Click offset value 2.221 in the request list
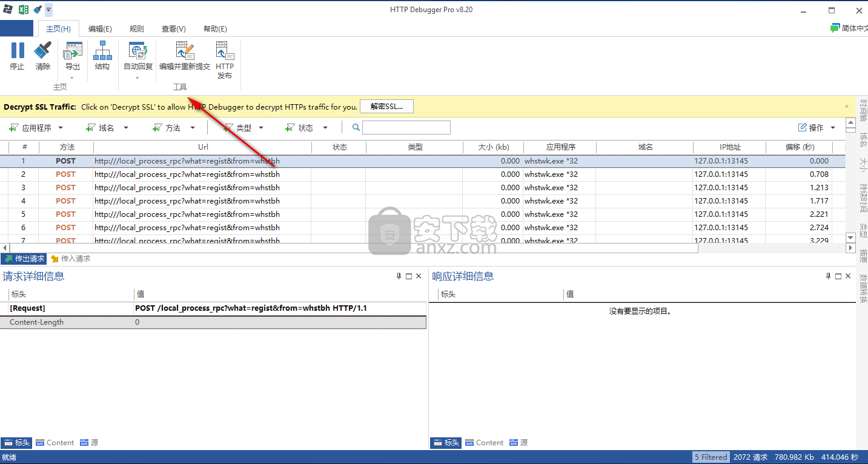Image resolution: width=868 pixels, height=464 pixels. click(x=819, y=214)
